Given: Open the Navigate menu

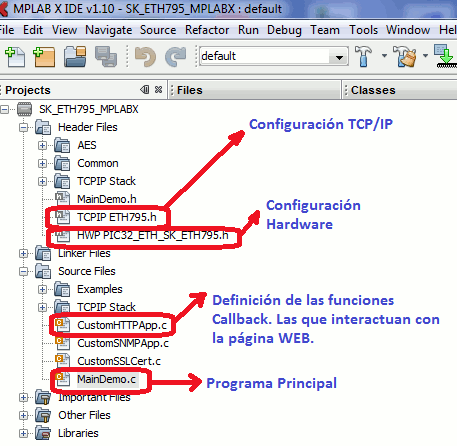Looking at the screenshot, I should pyautogui.click(x=109, y=30).
